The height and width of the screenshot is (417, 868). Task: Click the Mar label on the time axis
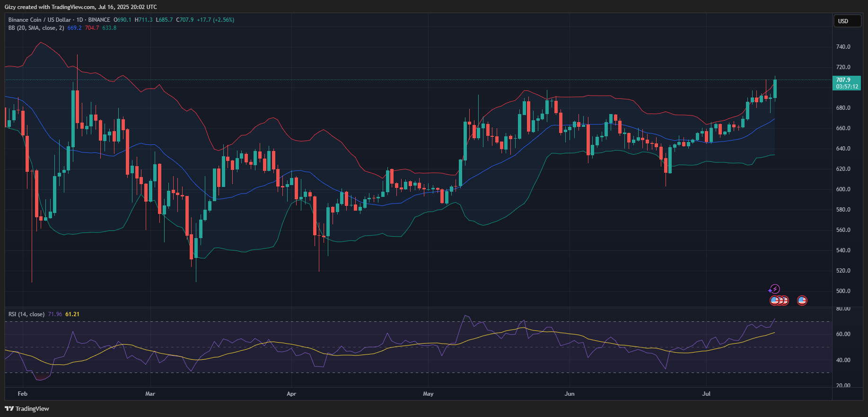point(150,394)
